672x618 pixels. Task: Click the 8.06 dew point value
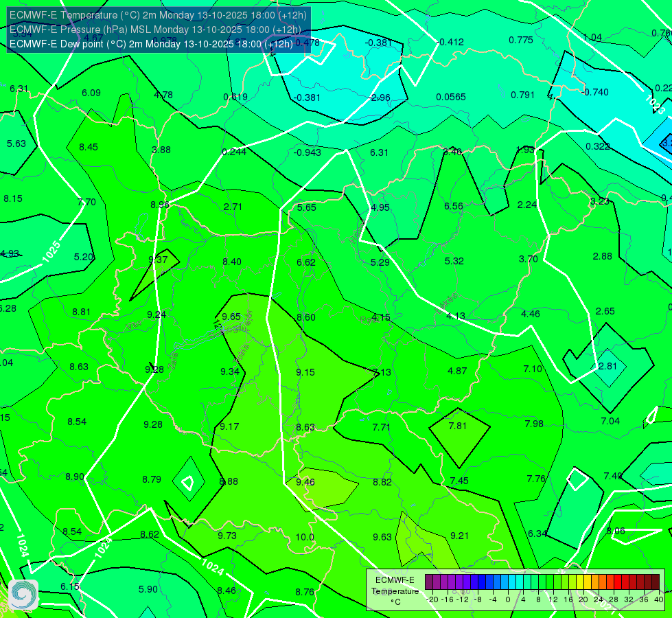pos(616,531)
